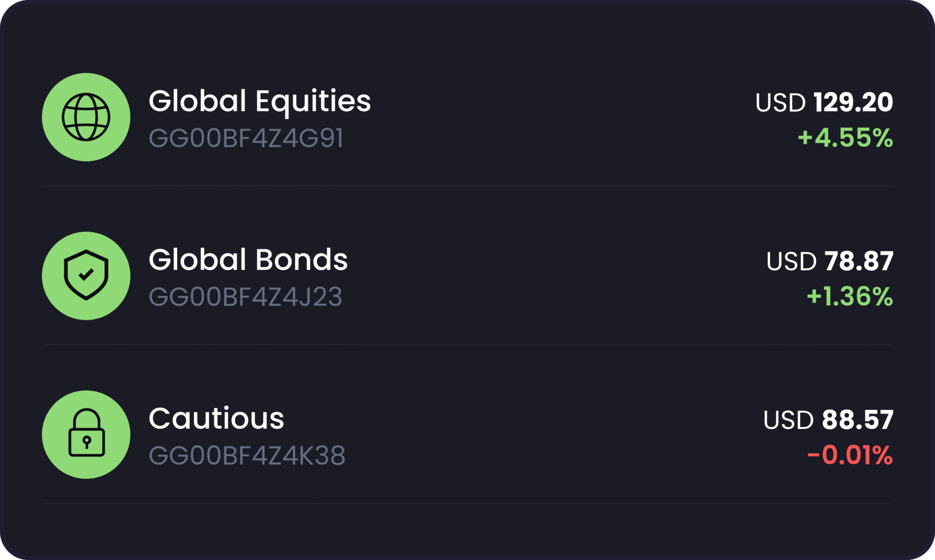Click the divider line below Global Bonds row
Image resolution: width=935 pixels, height=560 pixels.
pyautogui.click(x=467, y=345)
